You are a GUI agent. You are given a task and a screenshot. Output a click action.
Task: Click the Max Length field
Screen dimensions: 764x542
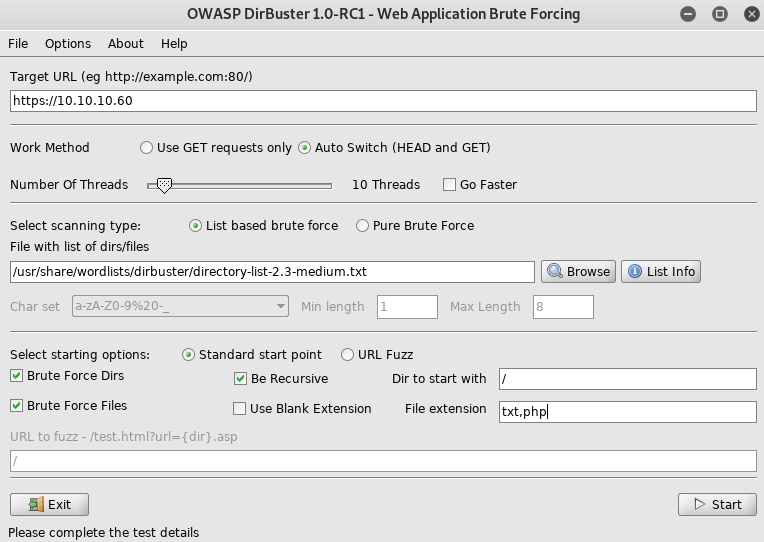coord(563,307)
